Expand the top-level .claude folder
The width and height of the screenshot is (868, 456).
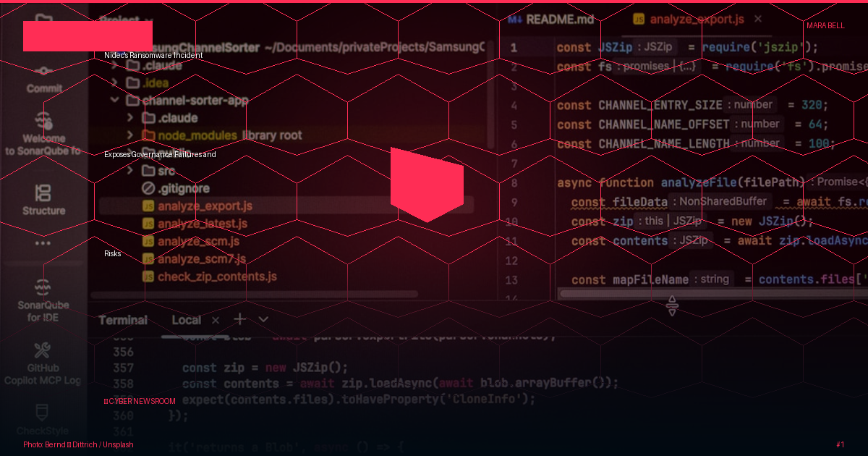pyautogui.click(x=114, y=65)
